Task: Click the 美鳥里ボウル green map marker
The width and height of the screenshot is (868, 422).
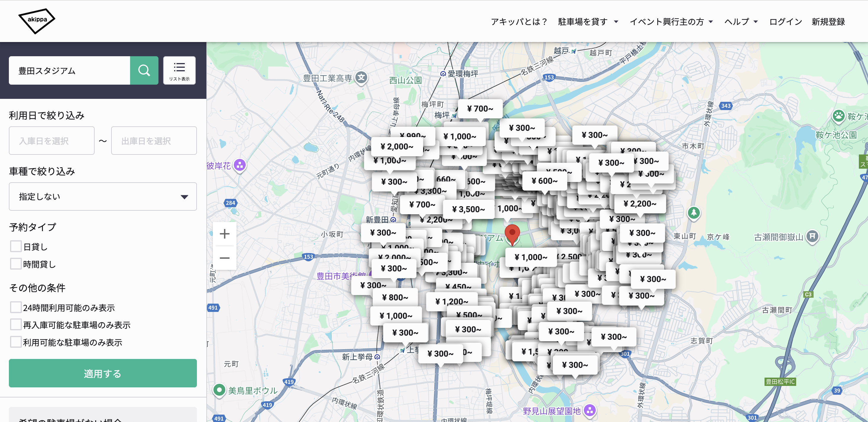Action: [219, 390]
